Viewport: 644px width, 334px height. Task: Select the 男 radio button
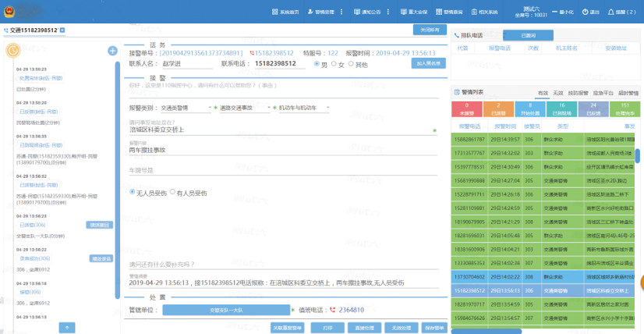pos(317,64)
